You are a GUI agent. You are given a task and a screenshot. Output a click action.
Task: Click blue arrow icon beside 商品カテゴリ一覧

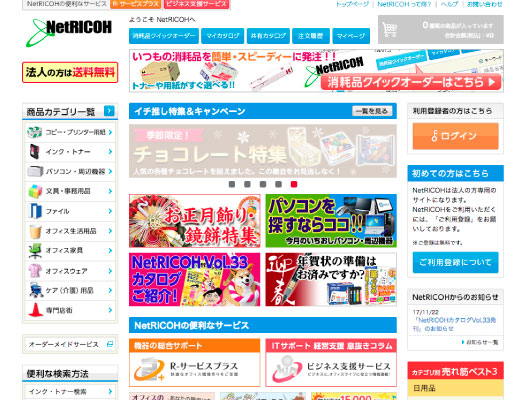[109, 111]
